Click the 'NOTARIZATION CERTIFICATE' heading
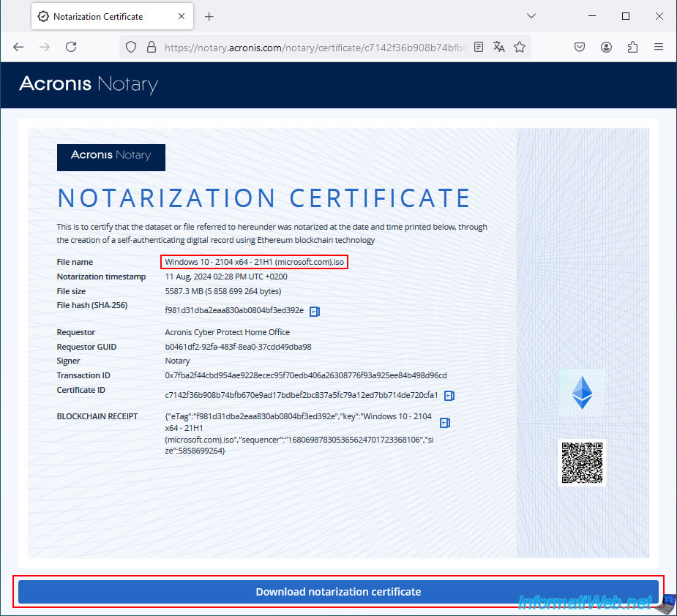The height and width of the screenshot is (616, 677). click(x=263, y=198)
